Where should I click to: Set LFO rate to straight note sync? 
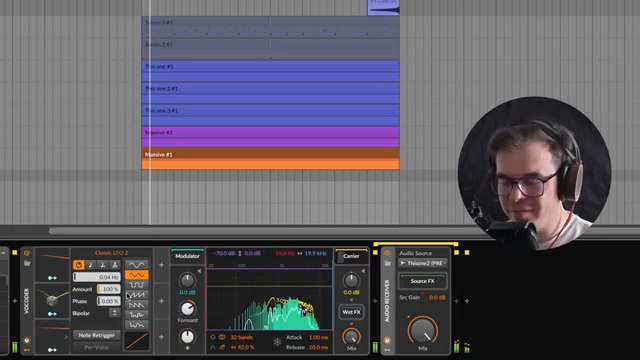pyautogui.click(x=91, y=265)
